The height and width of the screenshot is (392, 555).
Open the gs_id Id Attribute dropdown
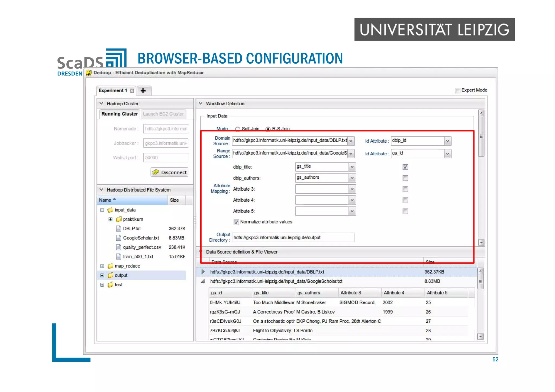tap(448, 153)
